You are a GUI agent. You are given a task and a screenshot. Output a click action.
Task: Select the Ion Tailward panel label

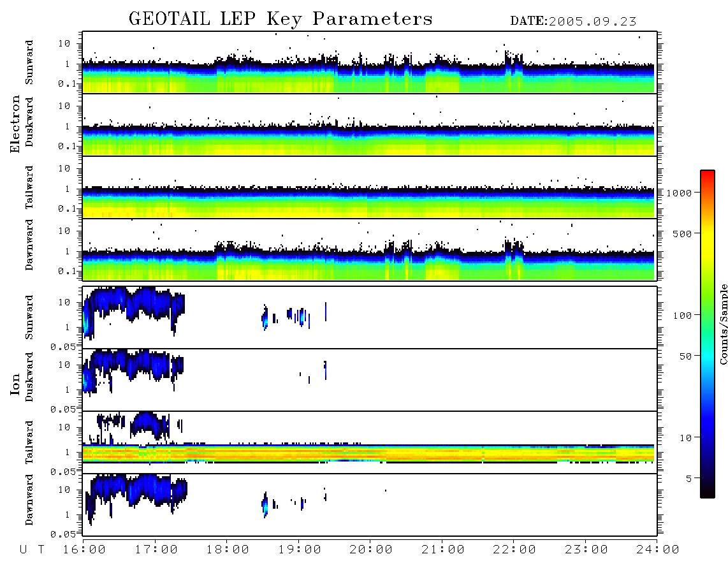coord(29,442)
